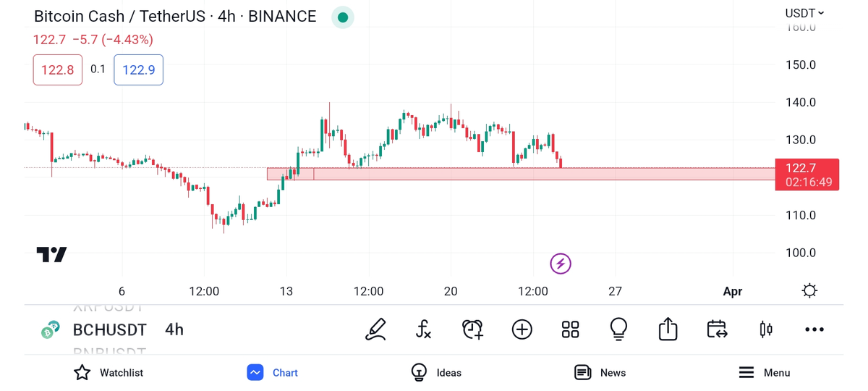Change chart type with the candlestick icon
The image size is (868, 391).
click(x=766, y=329)
